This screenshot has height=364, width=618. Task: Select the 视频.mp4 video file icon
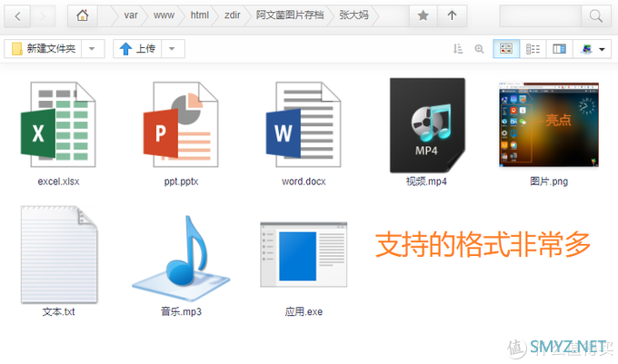click(x=427, y=125)
